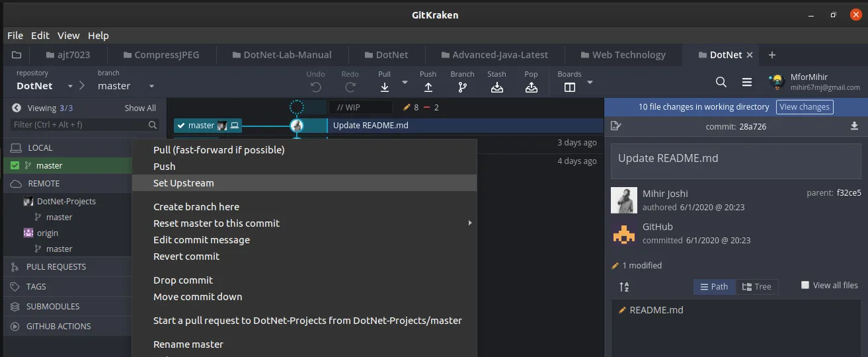Screen dimensions: 868x357
Task: Switch to the Web Technology tab
Action: [622, 55]
